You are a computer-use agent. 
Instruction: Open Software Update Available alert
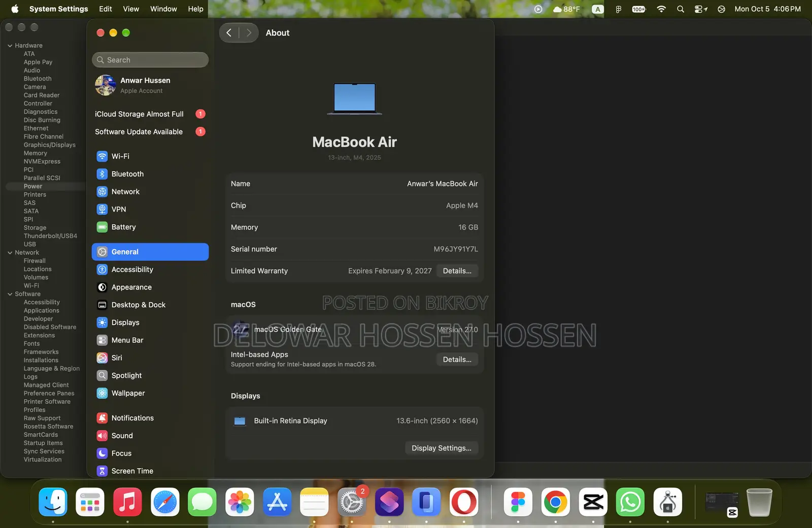tap(150, 132)
